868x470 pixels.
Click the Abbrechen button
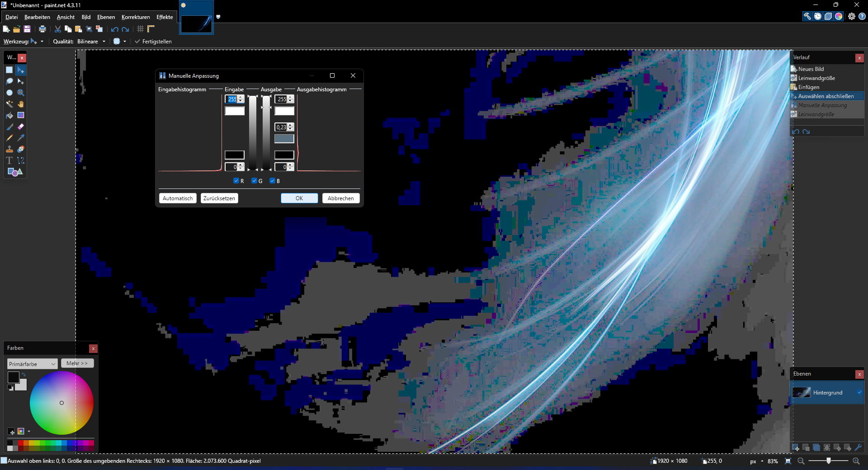click(x=341, y=198)
